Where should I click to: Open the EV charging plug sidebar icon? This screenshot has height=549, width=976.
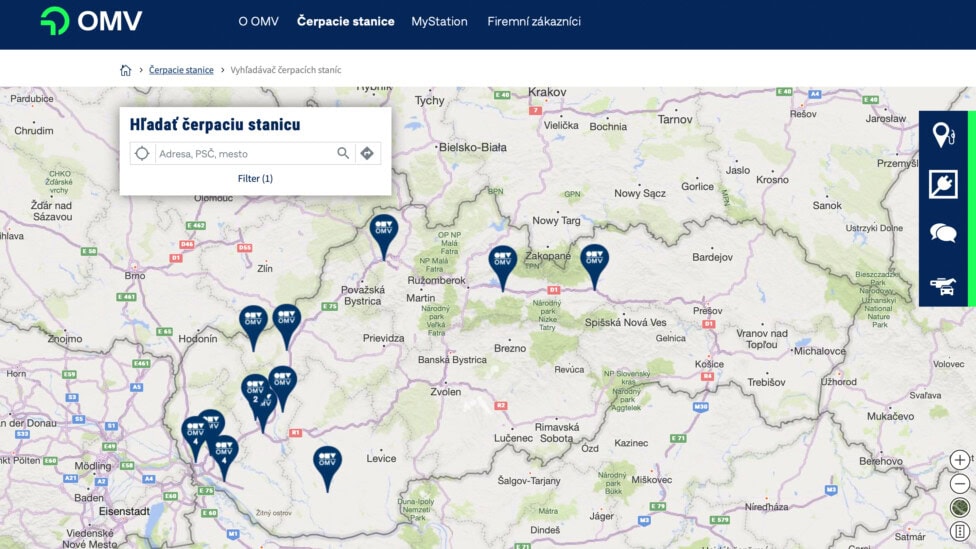click(x=943, y=184)
